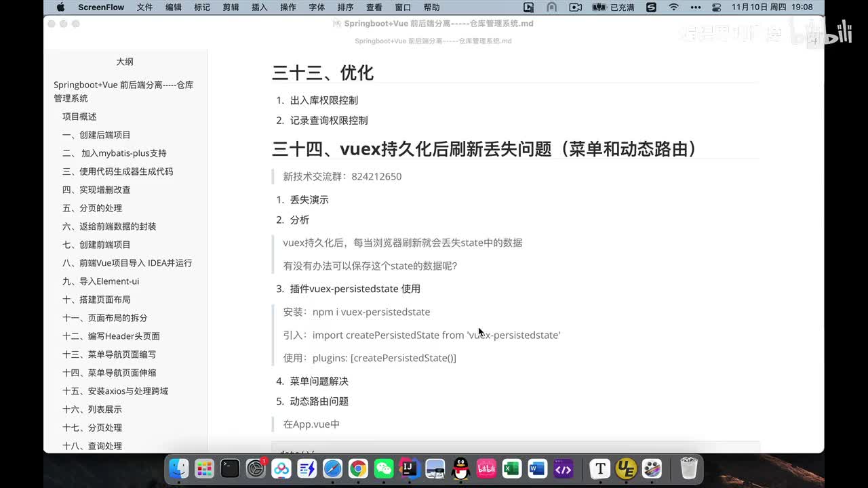The height and width of the screenshot is (488, 868).
Task: Go to outline item 加入mybatis-plus支持
Action: point(114,153)
